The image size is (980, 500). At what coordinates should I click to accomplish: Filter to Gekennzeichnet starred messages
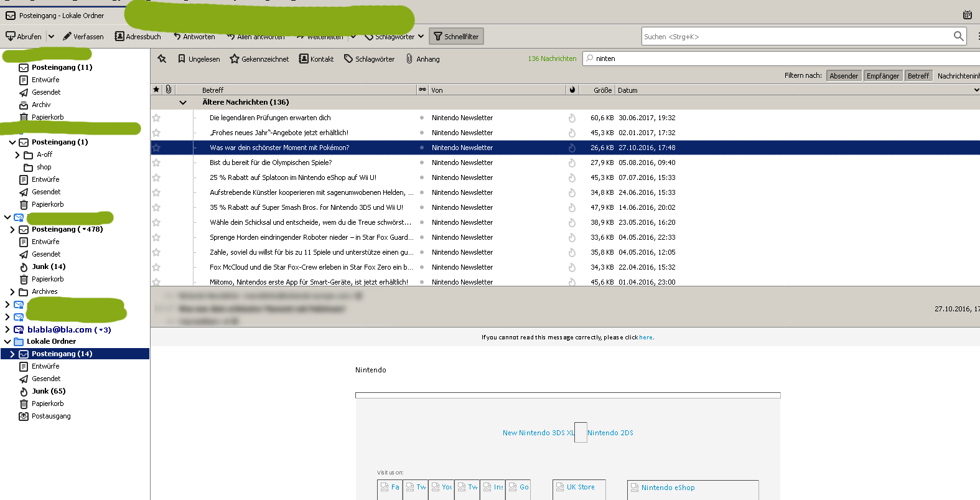tap(259, 59)
